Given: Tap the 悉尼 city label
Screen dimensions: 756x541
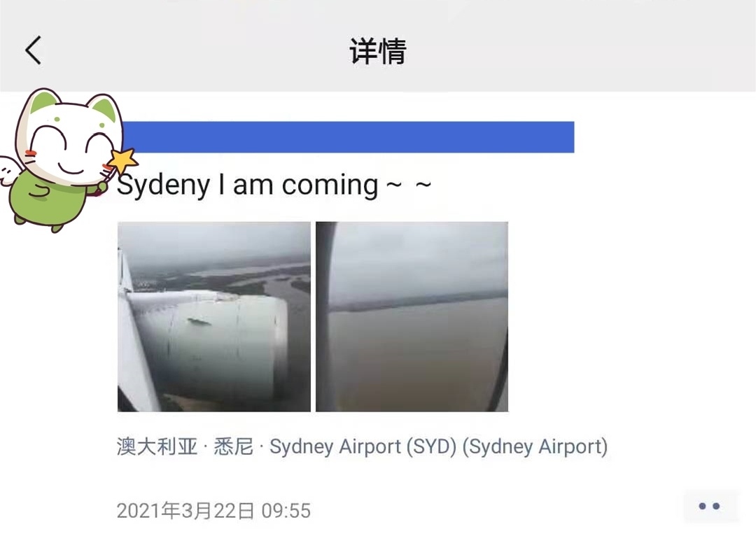Looking at the screenshot, I should tap(233, 447).
